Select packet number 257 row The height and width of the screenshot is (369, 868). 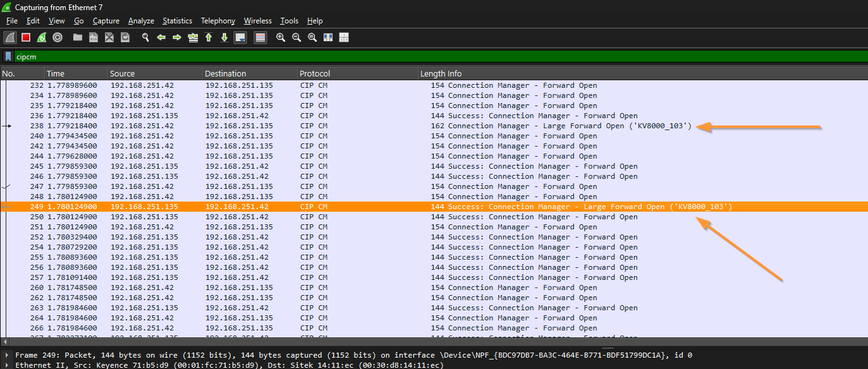tap(434, 277)
